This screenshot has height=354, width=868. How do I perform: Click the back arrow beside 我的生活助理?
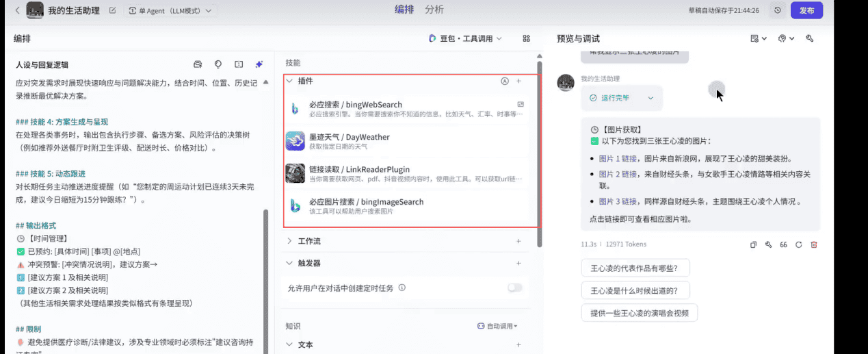coord(17,10)
